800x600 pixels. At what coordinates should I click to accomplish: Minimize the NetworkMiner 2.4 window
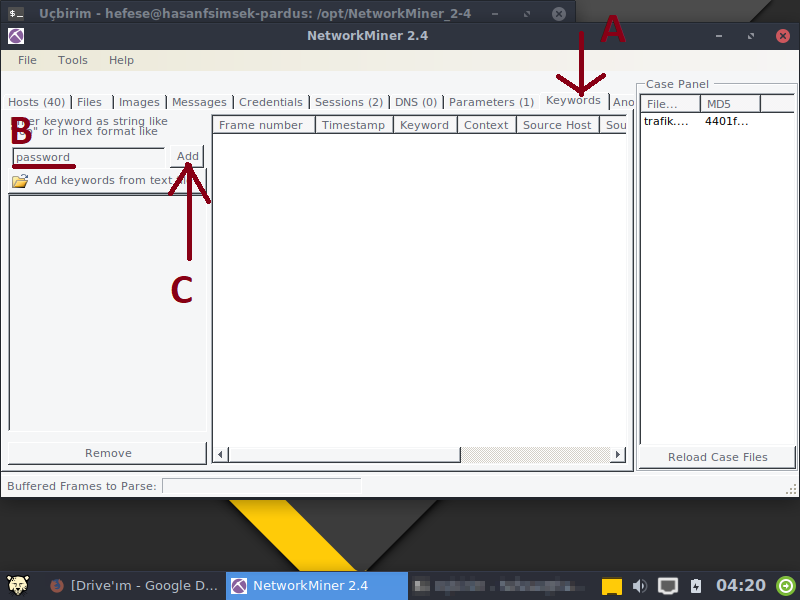coord(719,36)
